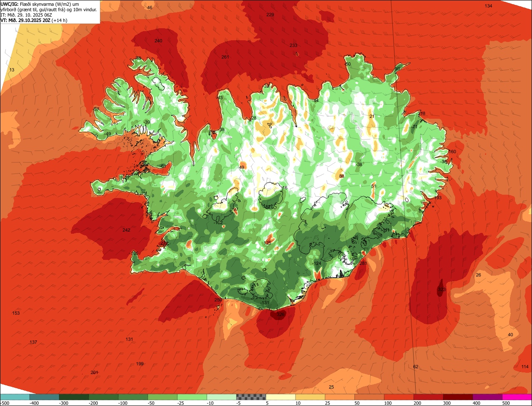Pick the dark red swatch between 200 and 300

(429, 397)
